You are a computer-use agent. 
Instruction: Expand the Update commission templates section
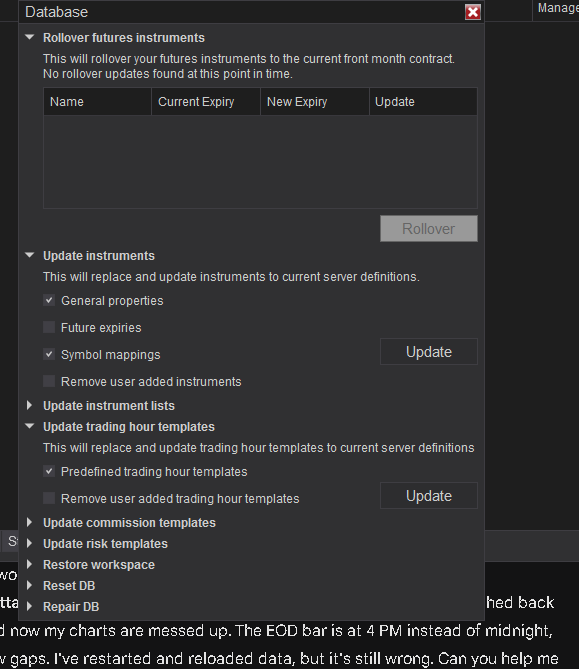pyautogui.click(x=29, y=522)
